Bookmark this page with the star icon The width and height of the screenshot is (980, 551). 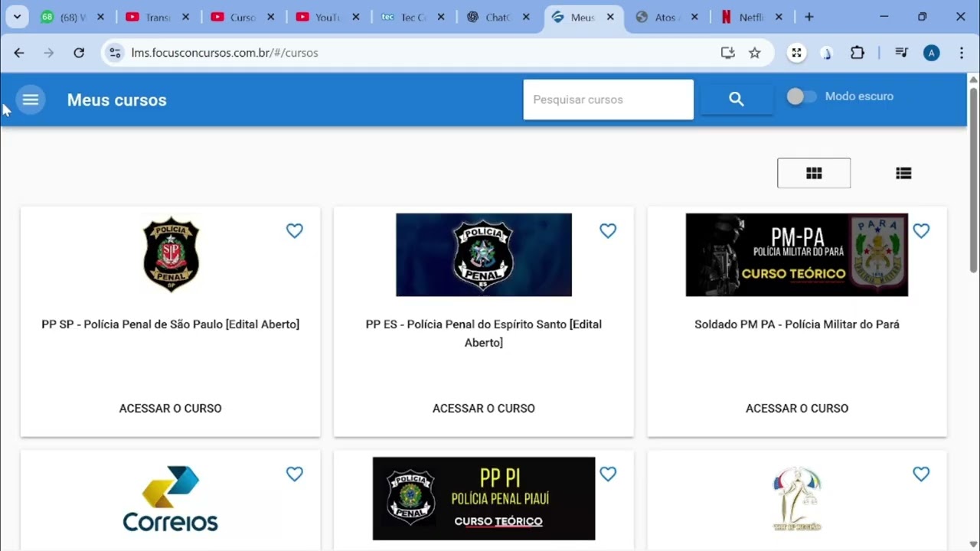(x=755, y=53)
